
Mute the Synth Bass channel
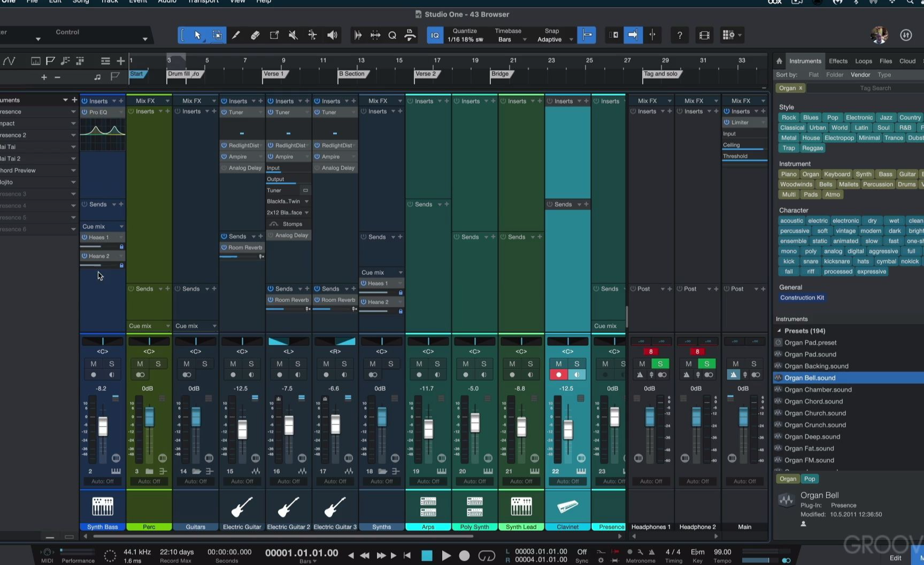pyautogui.click(x=94, y=363)
